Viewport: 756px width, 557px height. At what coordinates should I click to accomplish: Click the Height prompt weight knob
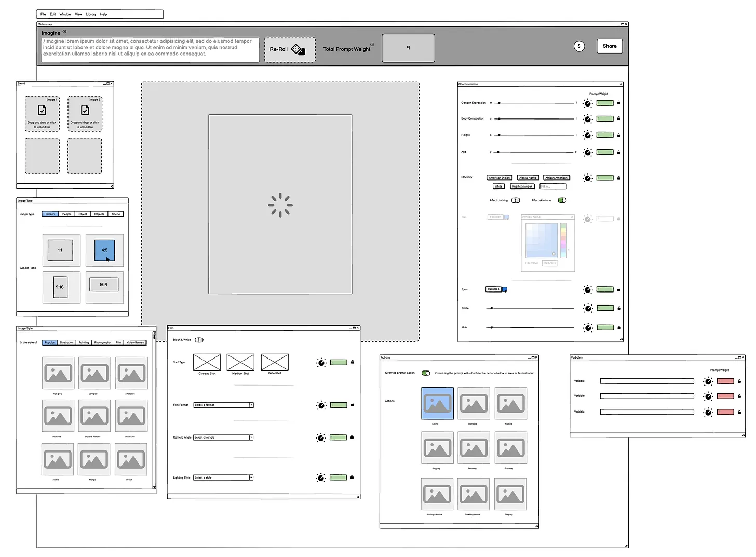coord(588,136)
